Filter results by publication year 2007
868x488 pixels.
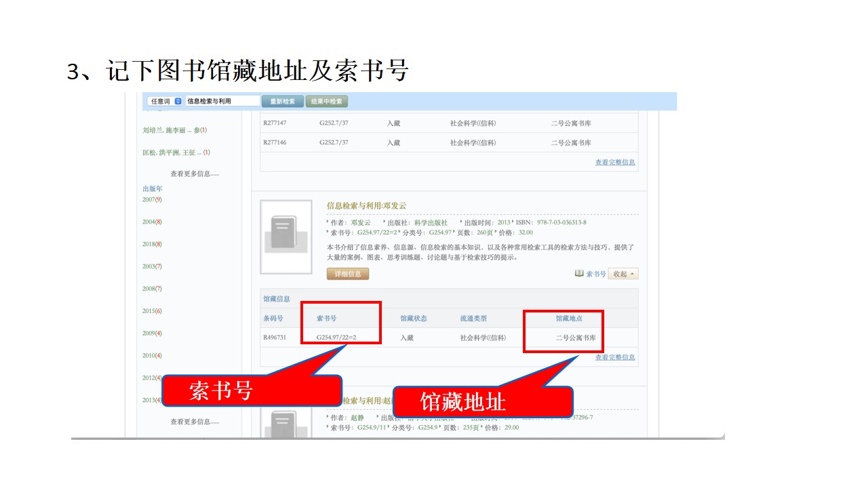coord(152,200)
